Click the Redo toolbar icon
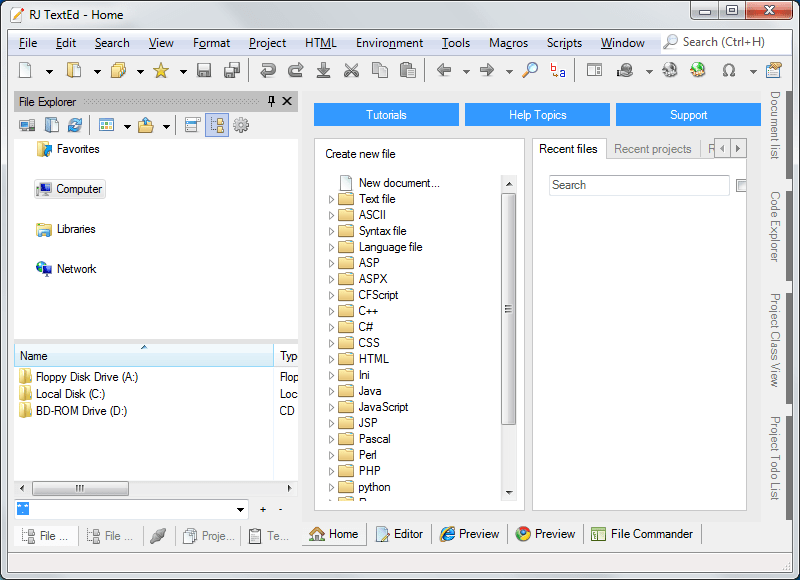Image resolution: width=800 pixels, height=580 pixels. click(x=295, y=70)
